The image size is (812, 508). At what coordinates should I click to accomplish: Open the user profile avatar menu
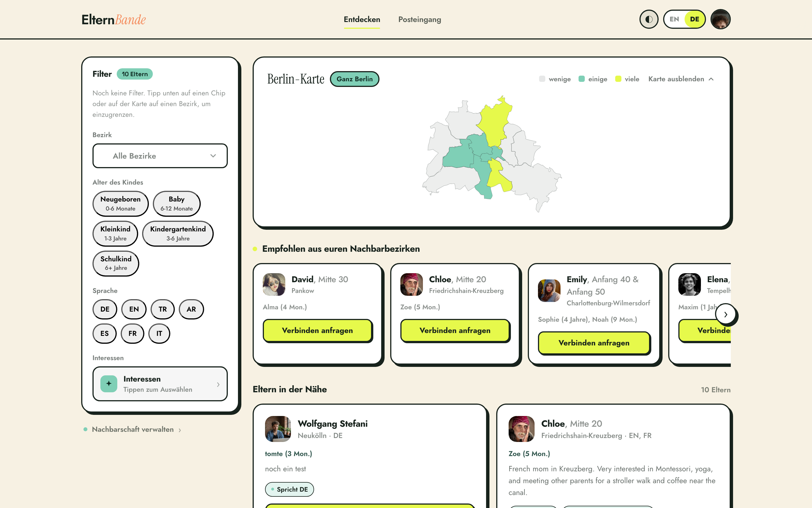pyautogui.click(x=720, y=19)
